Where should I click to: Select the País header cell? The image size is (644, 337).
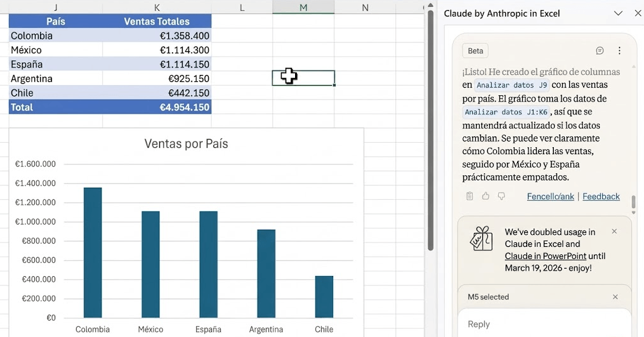[55, 22]
